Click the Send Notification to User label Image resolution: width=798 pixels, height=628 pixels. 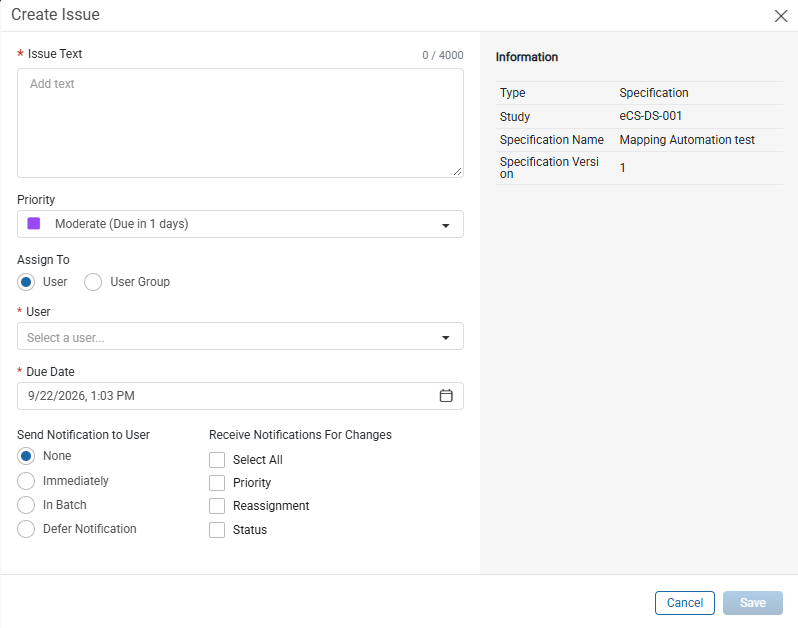(83, 435)
